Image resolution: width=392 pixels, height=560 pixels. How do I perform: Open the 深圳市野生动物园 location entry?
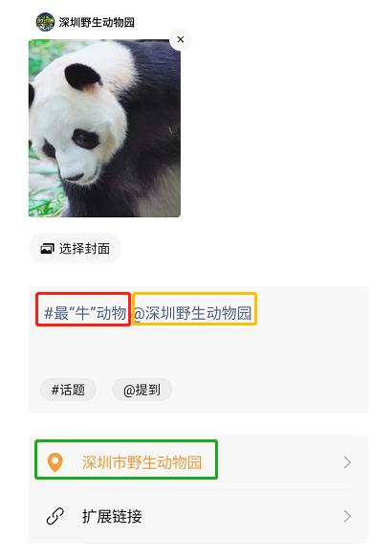point(198,462)
